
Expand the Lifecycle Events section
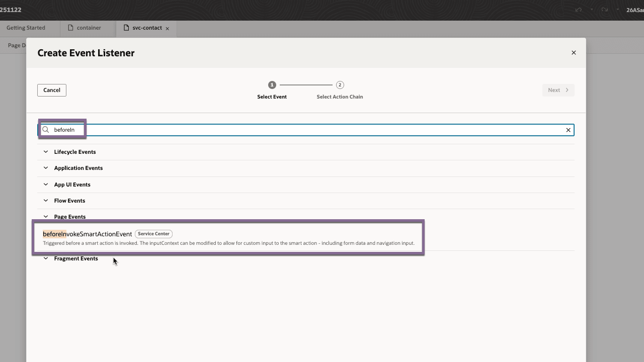pos(45,151)
